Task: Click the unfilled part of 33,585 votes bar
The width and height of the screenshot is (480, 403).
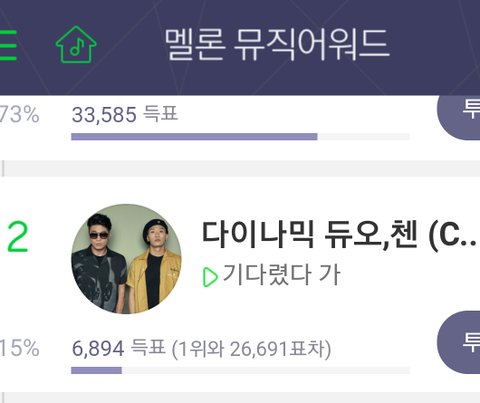Action: [x=363, y=137]
